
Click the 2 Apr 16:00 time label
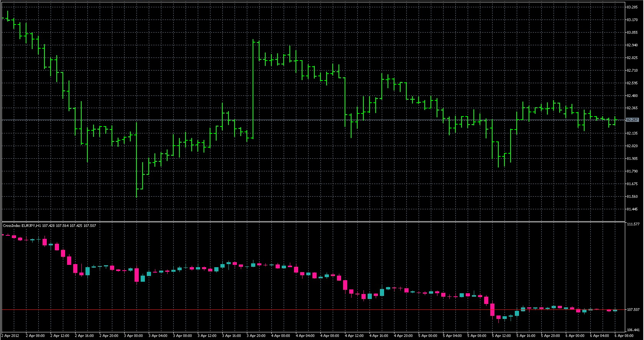pos(84,336)
